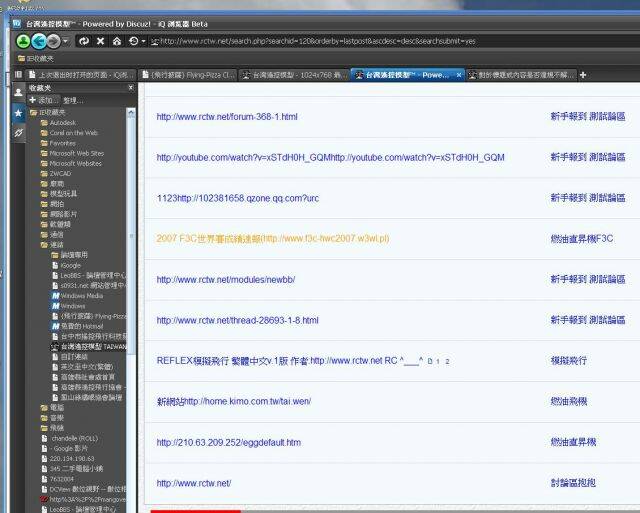Screen dimensions: 640x513
Task: Open the Windows Media bookmark
Action: pyautogui.click(x=77, y=295)
